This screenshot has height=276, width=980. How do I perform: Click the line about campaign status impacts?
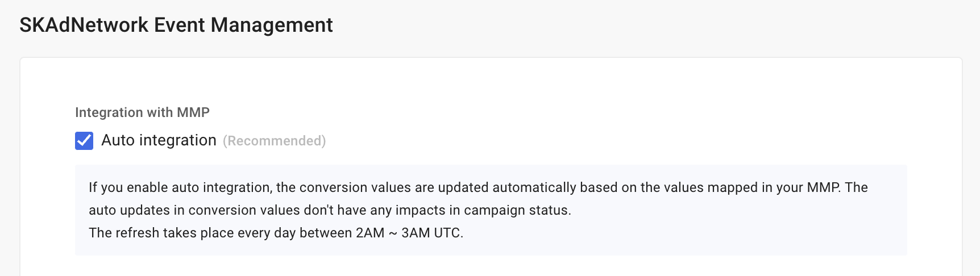330,210
